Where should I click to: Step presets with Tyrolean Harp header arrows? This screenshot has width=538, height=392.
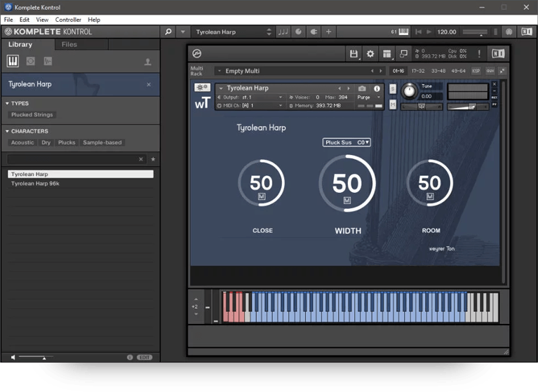[x=269, y=32]
